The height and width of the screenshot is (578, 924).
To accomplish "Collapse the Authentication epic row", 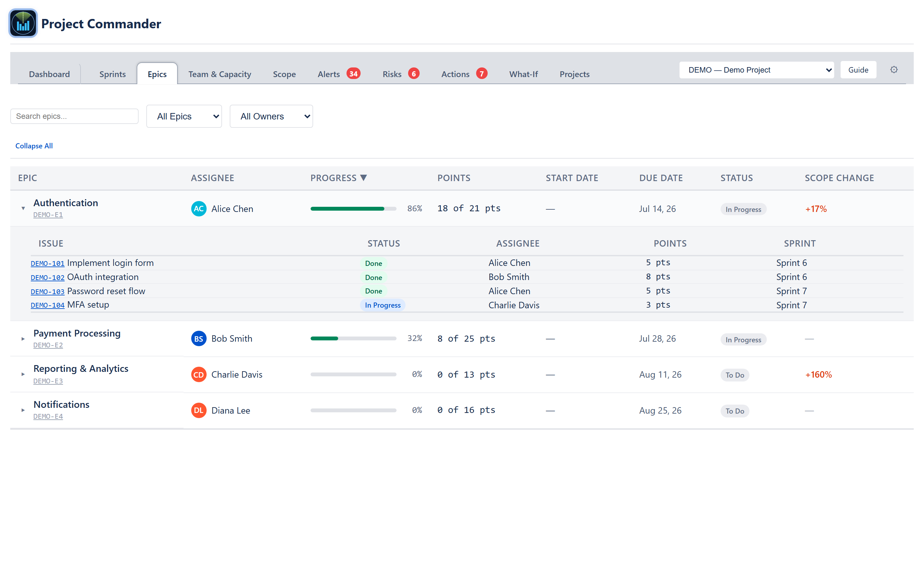I will click(23, 208).
